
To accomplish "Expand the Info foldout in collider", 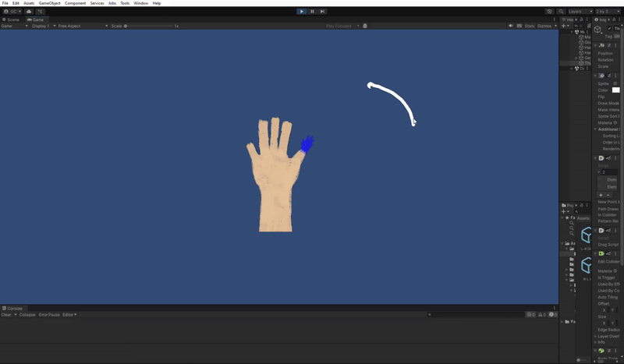I will point(595,342).
